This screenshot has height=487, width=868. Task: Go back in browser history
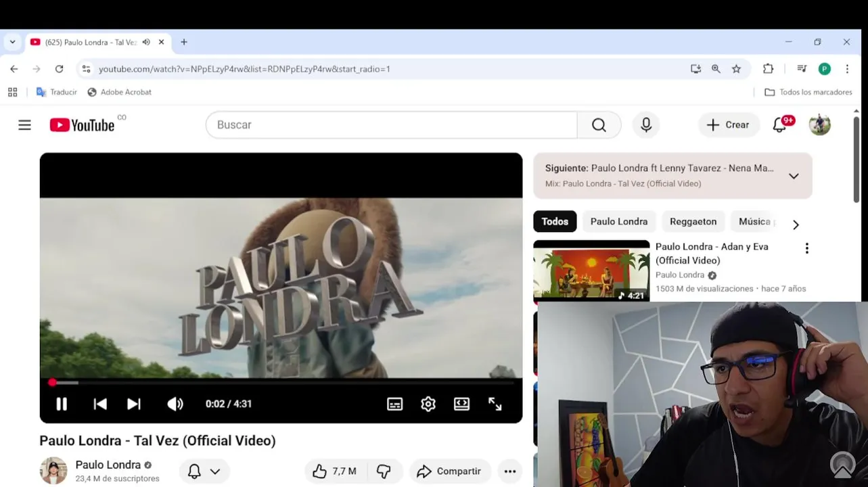tap(14, 69)
